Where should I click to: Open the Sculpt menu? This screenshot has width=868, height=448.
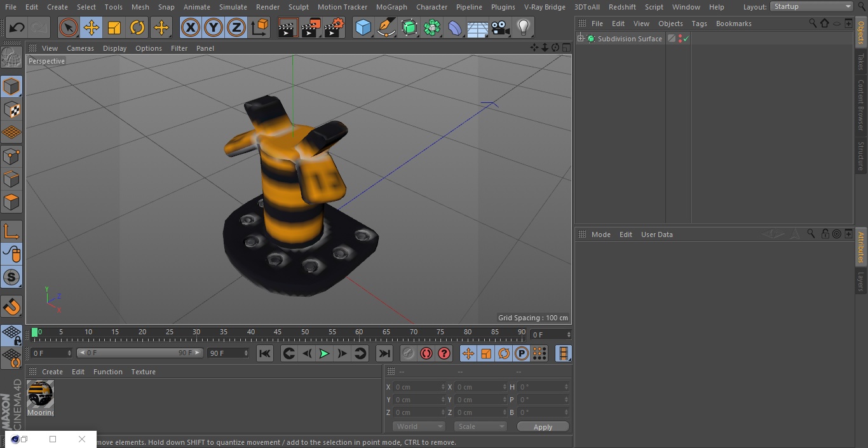[298, 7]
